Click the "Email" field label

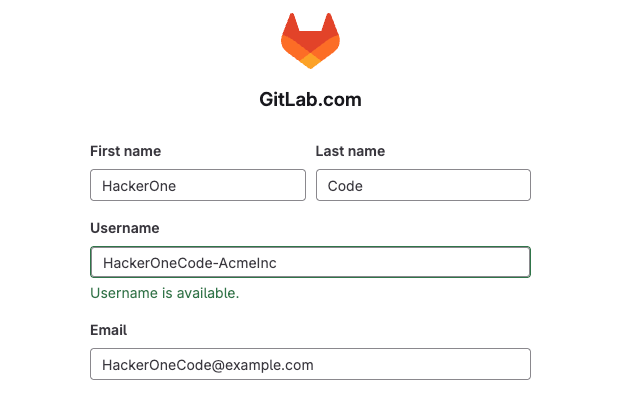pyautogui.click(x=108, y=330)
